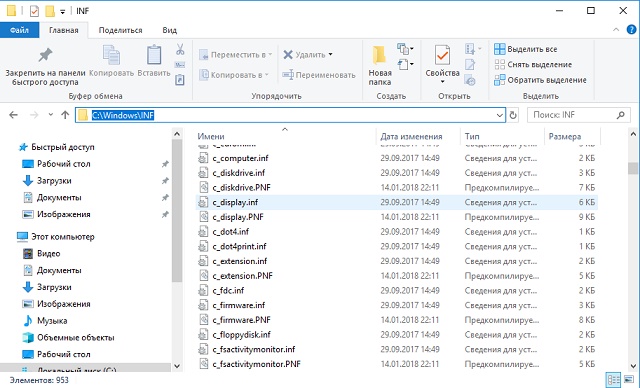This screenshot has width=640, height=388.
Task: Click Properties checkmark icon in title bar
Action: tap(34, 11)
